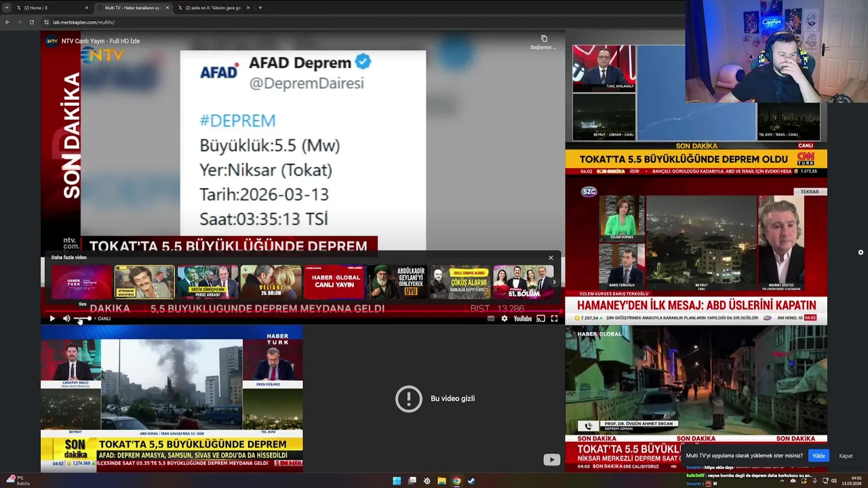
Task: Close the 'seda on X' tab
Action: (x=248, y=7)
